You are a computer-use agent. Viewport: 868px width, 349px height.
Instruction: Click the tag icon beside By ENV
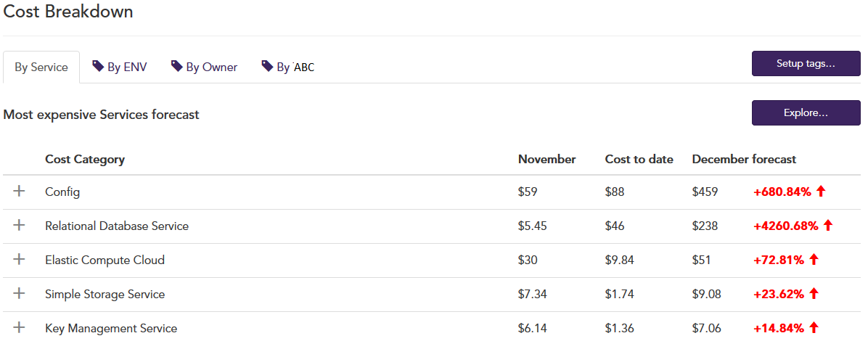(x=98, y=66)
